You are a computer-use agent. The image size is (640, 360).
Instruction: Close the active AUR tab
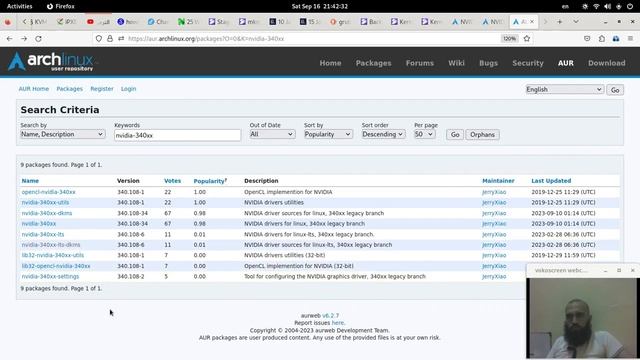532,22
